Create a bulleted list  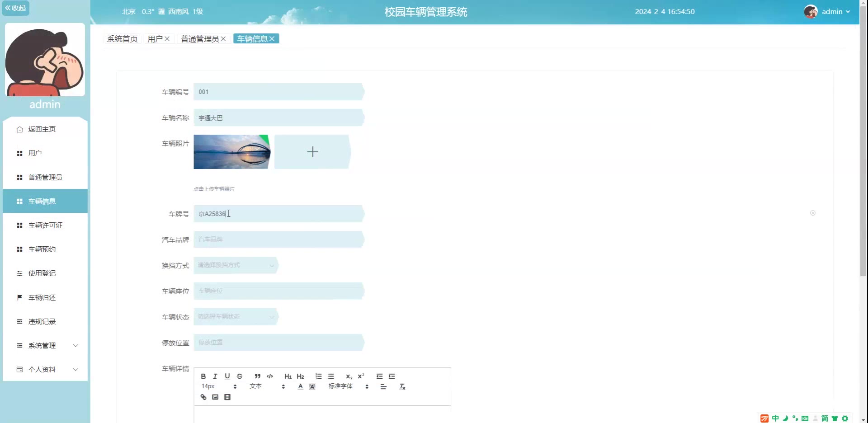tap(331, 376)
